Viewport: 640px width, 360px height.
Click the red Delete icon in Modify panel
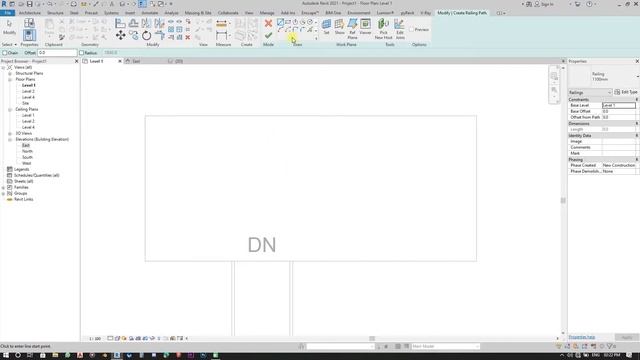tap(188, 37)
